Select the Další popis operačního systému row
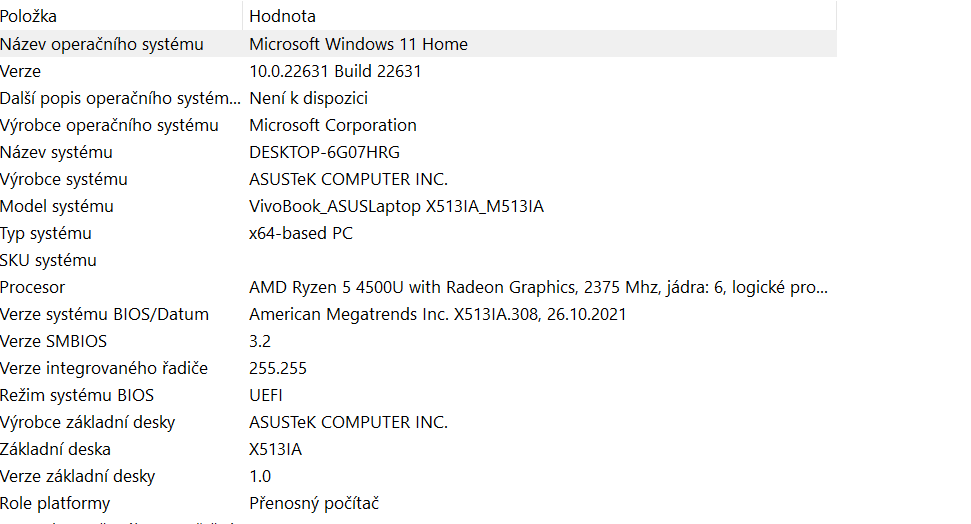971x524 pixels. pos(418,98)
